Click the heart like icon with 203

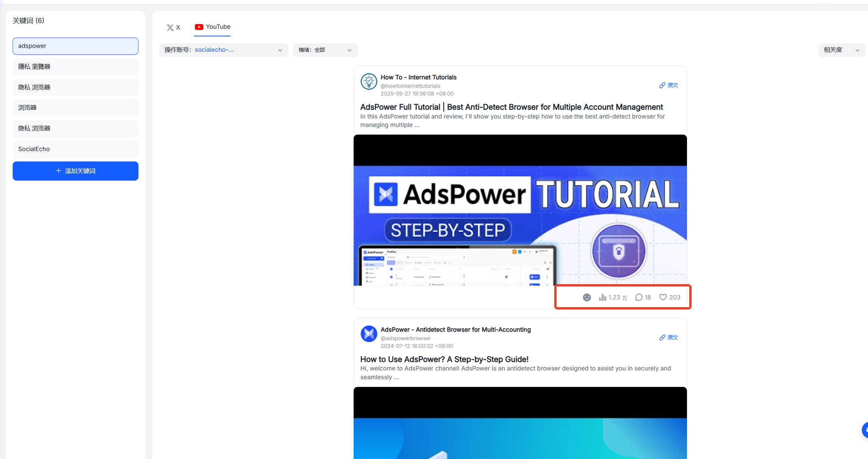663,297
